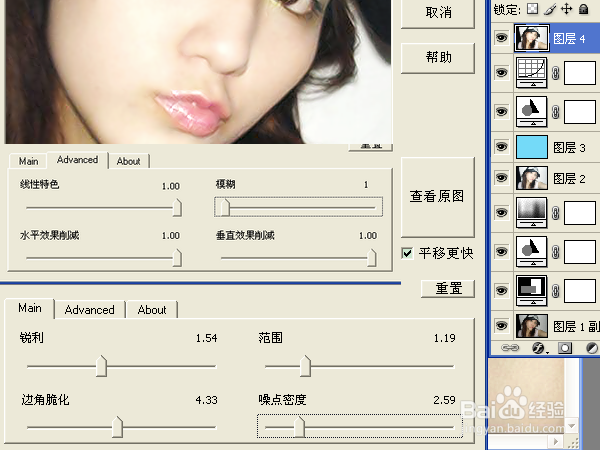Click the 噪点密度 slider handle
The width and height of the screenshot is (600, 450).
click(x=299, y=427)
